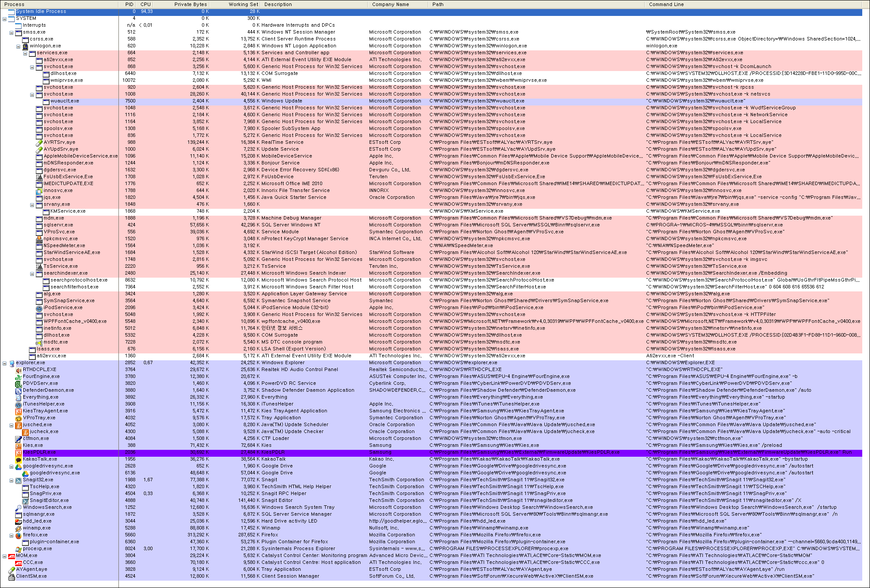Click the PDVDServ.exe process icon
This screenshot has width=870, height=588.
19,384
